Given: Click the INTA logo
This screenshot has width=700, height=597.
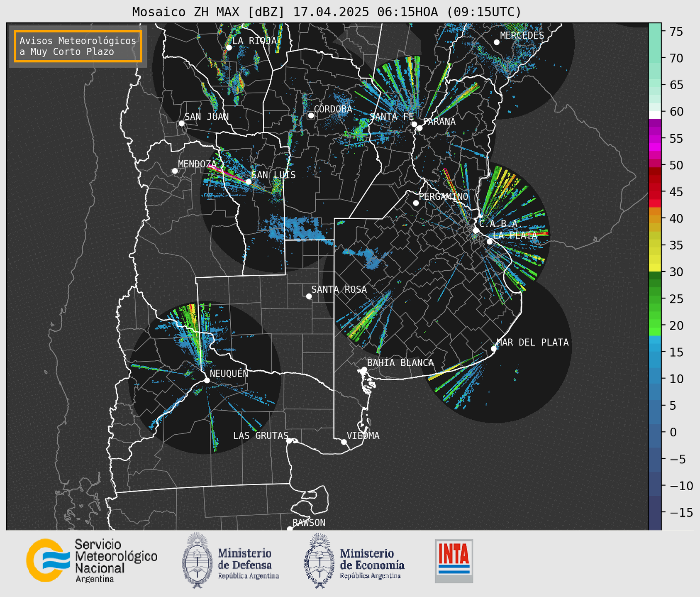Looking at the screenshot, I should click(454, 561).
